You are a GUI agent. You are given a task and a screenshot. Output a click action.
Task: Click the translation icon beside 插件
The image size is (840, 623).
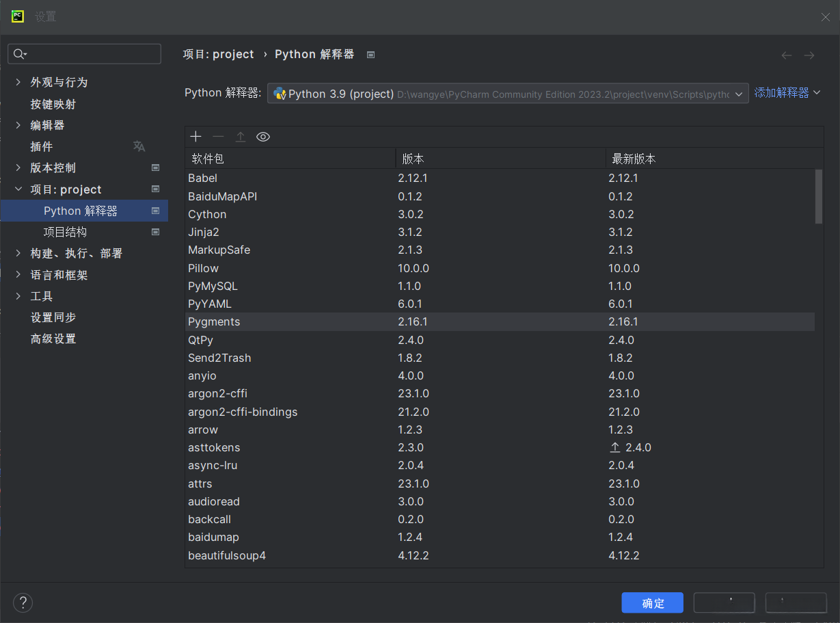[139, 146]
